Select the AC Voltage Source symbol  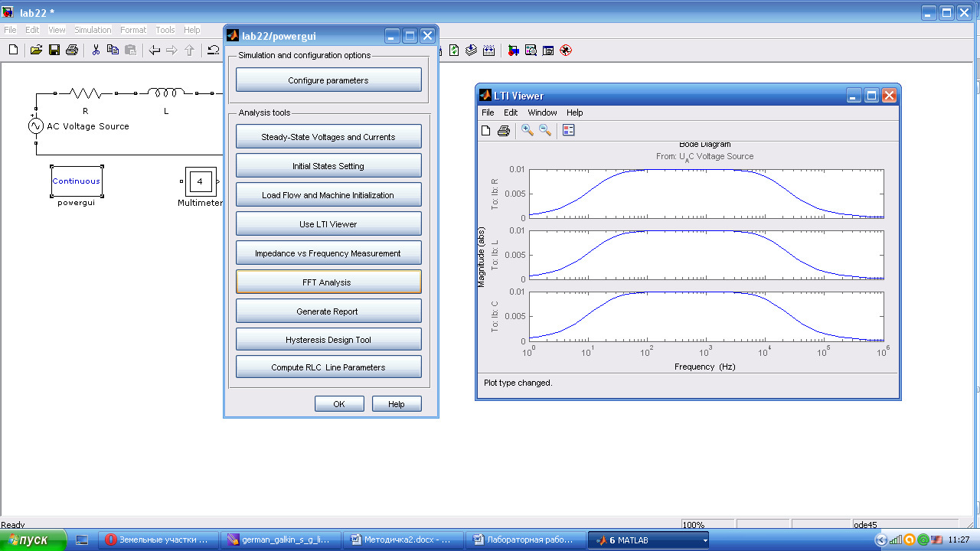coord(35,126)
